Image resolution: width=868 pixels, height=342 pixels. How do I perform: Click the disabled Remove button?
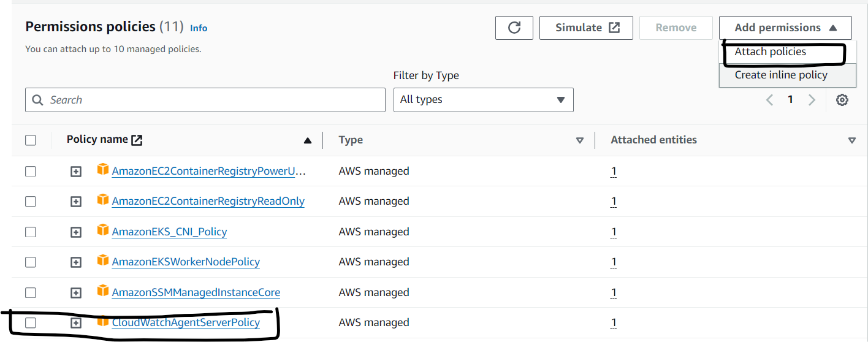pos(676,28)
